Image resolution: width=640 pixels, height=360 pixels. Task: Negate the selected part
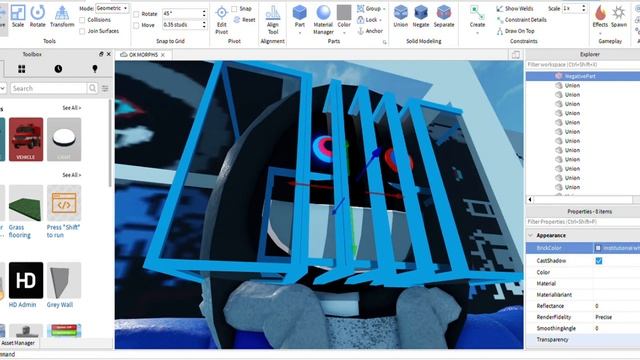click(x=420, y=16)
